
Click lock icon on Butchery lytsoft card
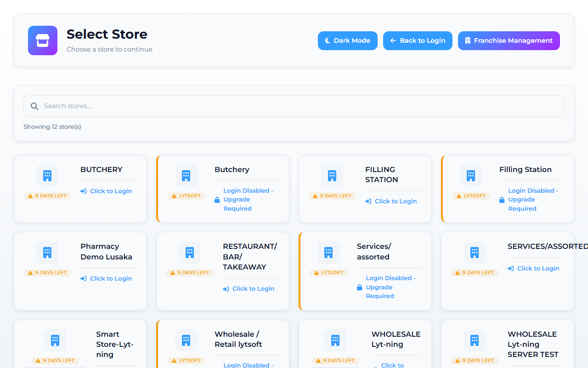click(x=217, y=200)
